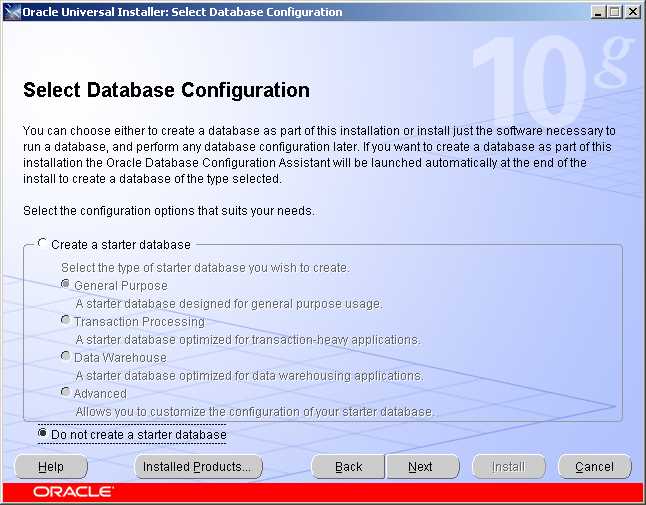Click the ORACLE logo in red footer
The height and width of the screenshot is (505, 646).
point(73,491)
